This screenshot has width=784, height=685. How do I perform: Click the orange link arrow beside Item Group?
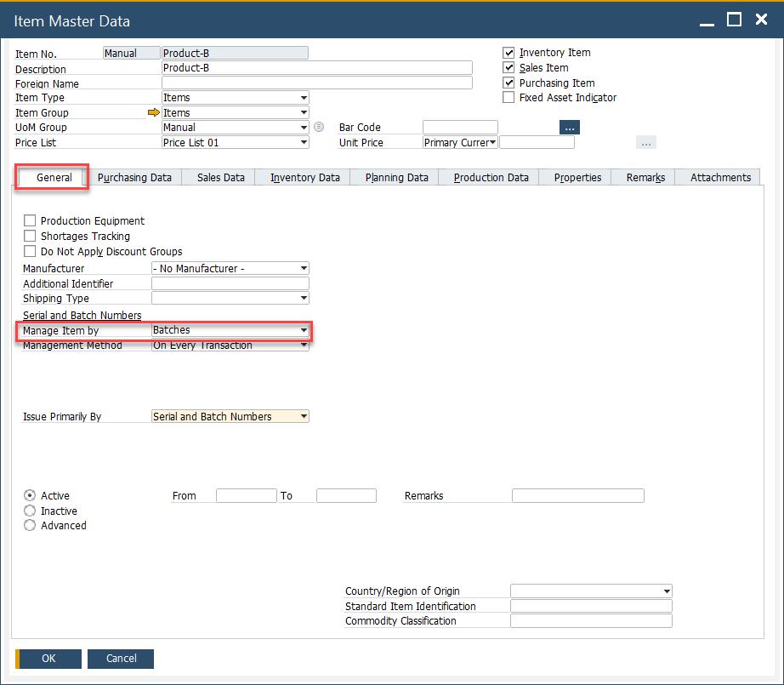point(152,111)
